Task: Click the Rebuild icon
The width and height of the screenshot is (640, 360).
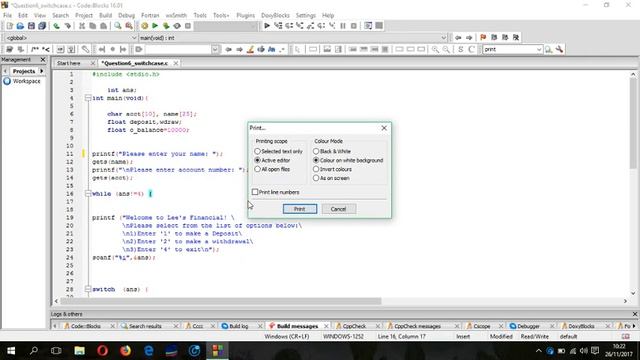Action: click(x=177, y=26)
